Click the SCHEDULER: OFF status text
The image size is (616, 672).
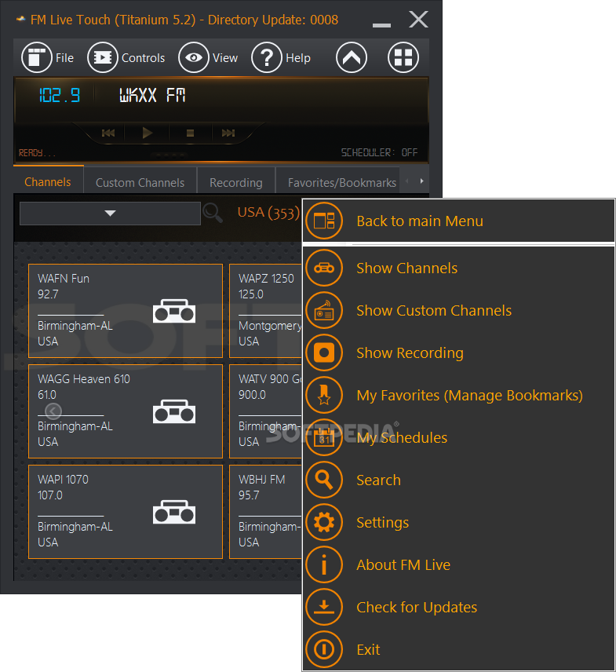[379, 152]
